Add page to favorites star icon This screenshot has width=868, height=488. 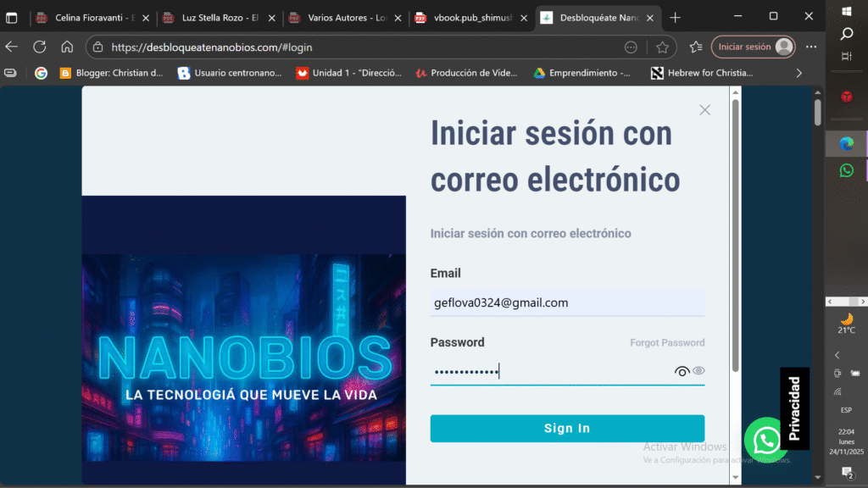[662, 47]
